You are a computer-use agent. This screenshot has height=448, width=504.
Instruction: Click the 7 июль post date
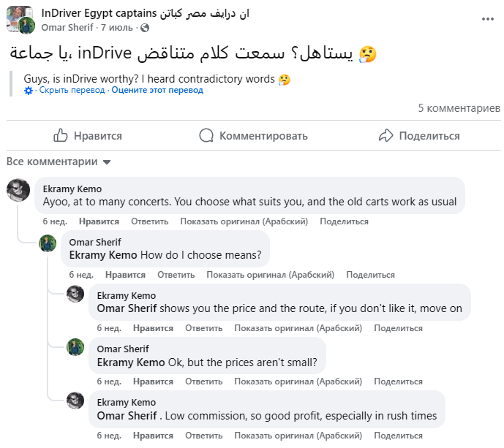click(117, 28)
